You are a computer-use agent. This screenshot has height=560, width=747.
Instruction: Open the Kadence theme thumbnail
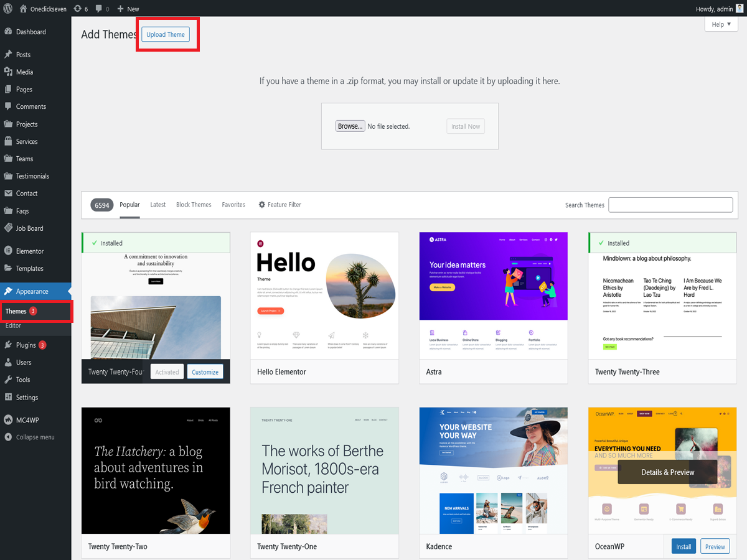click(x=494, y=470)
